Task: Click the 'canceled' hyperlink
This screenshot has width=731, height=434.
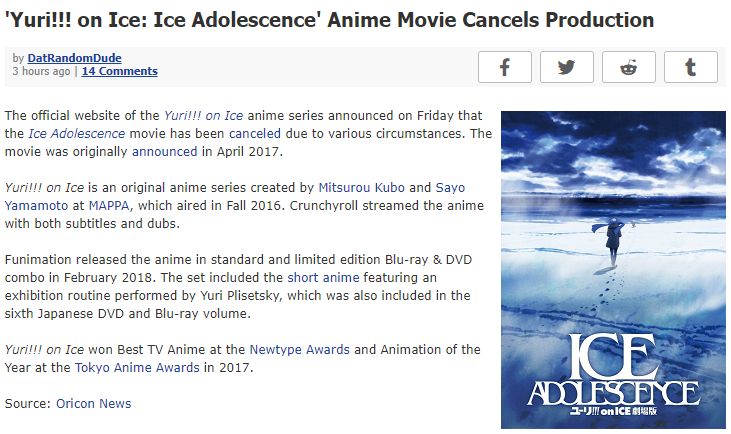Action: [255, 133]
